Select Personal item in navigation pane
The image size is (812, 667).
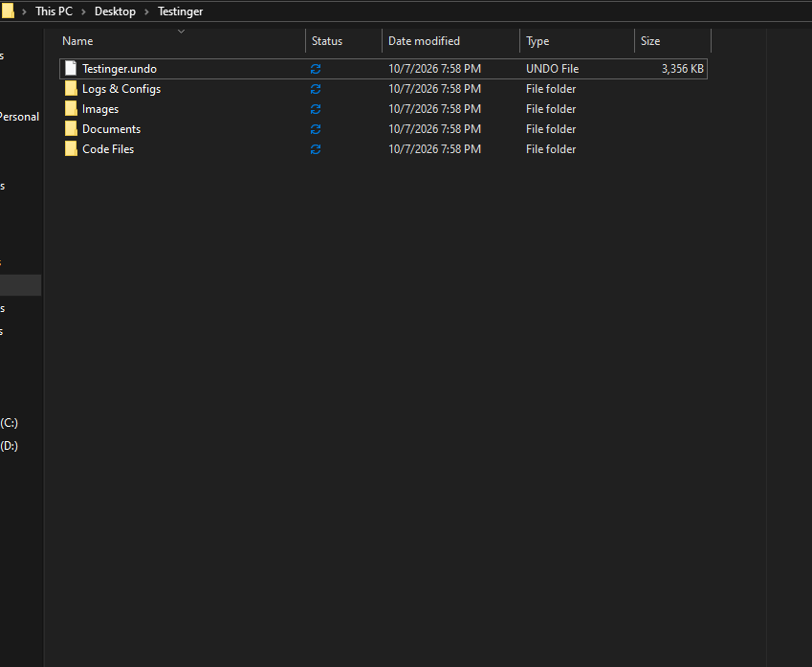[19, 117]
